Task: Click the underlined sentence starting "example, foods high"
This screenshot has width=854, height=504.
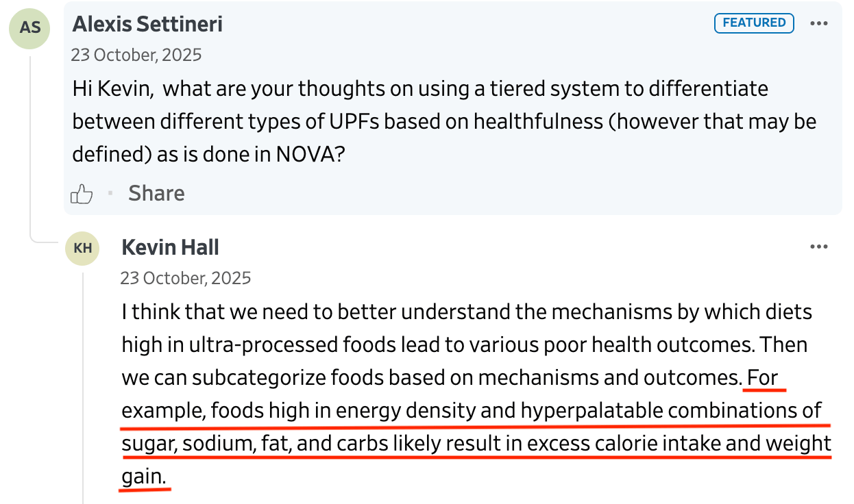Action: (471, 411)
